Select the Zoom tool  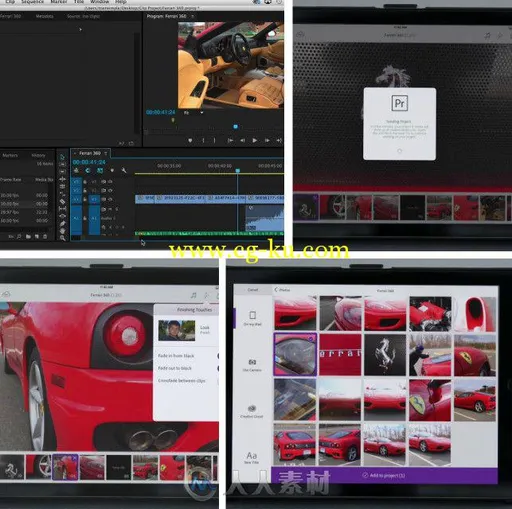tap(62, 238)
